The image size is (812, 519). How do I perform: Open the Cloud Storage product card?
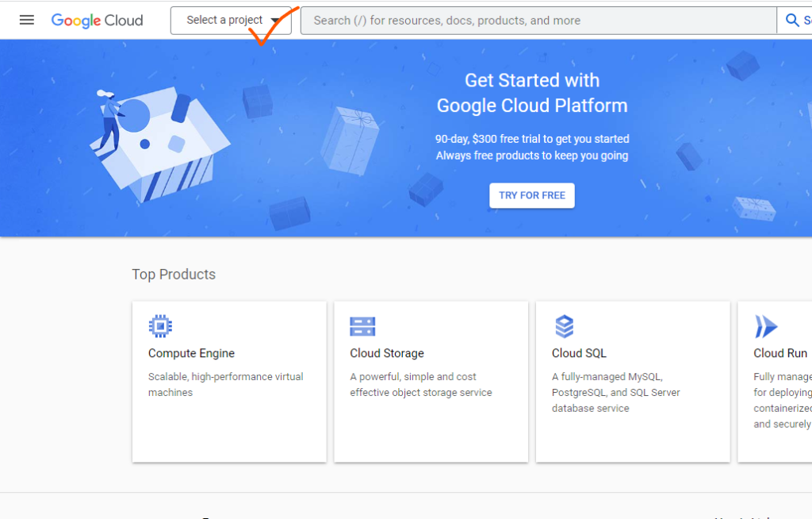[431, 382]
